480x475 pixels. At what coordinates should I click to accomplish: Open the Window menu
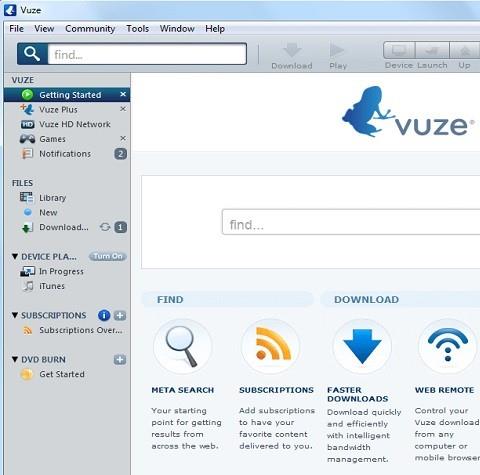[x=177, y=29]
